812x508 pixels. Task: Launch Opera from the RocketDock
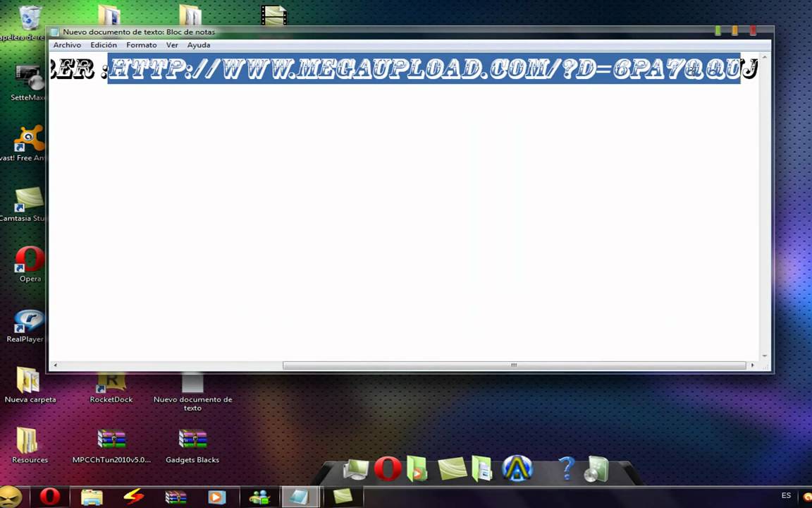pos(388,468)
